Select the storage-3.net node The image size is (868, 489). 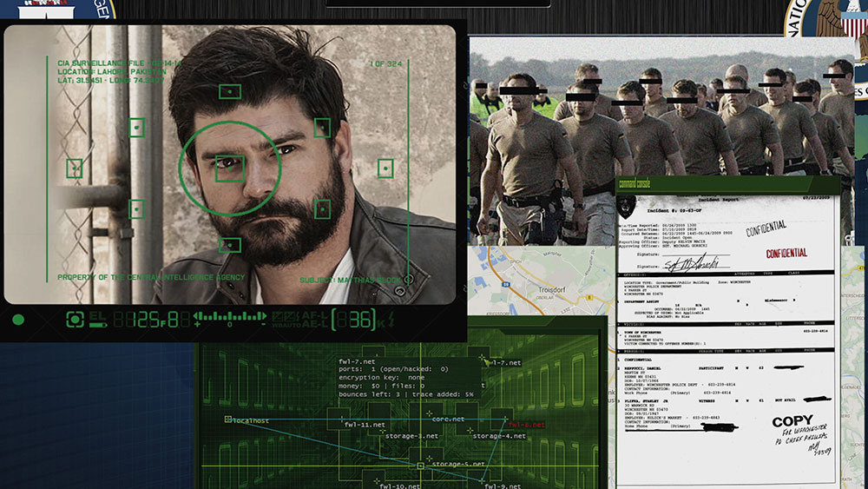coord(411,436)
